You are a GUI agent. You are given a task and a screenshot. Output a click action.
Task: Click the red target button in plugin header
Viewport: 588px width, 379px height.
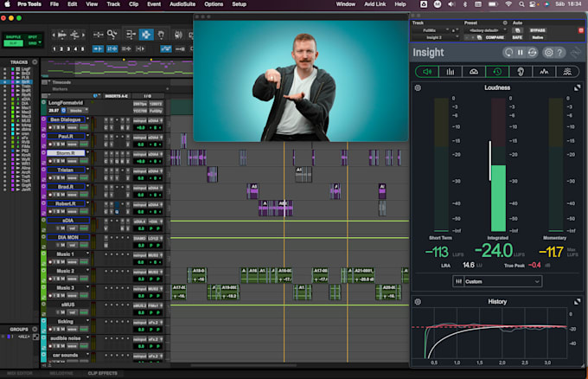[581, 30]
